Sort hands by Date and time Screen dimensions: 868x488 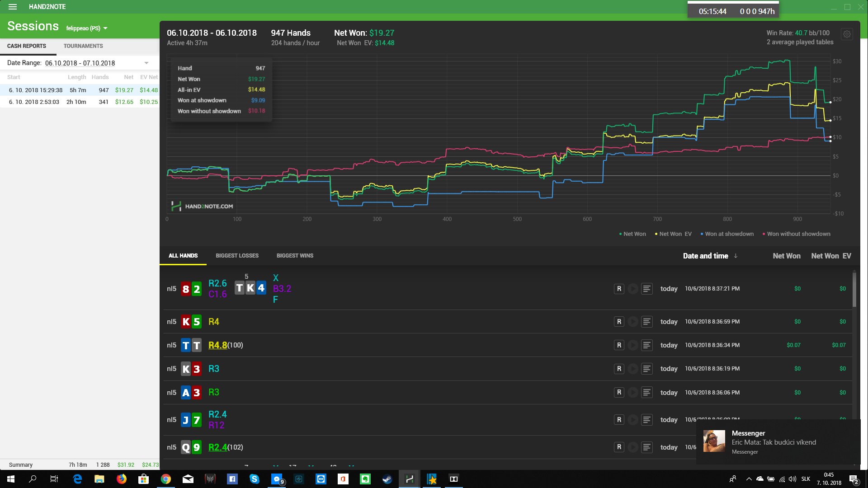pyautogui.click(x=710, y=256)
